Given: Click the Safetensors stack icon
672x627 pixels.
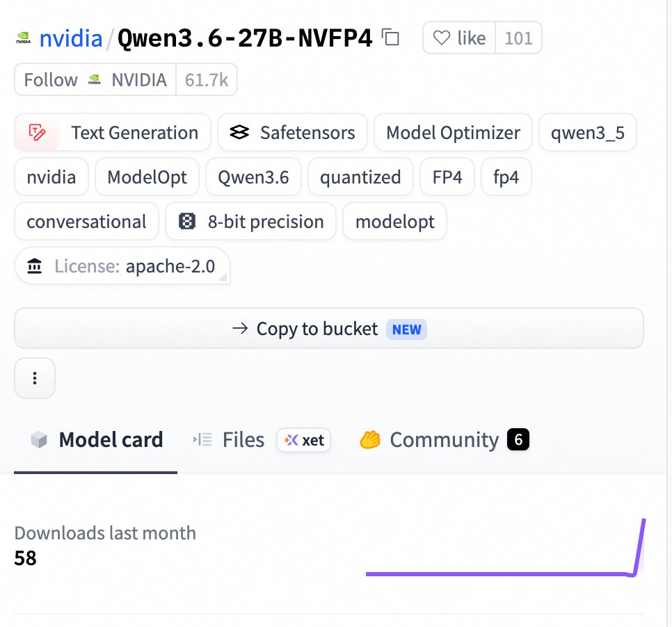Looking at the screenshot, I should (239, 132).
